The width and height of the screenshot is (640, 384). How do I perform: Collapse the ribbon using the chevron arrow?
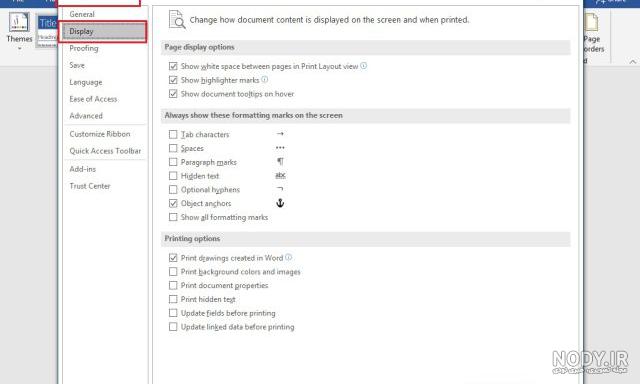(633, 62)
